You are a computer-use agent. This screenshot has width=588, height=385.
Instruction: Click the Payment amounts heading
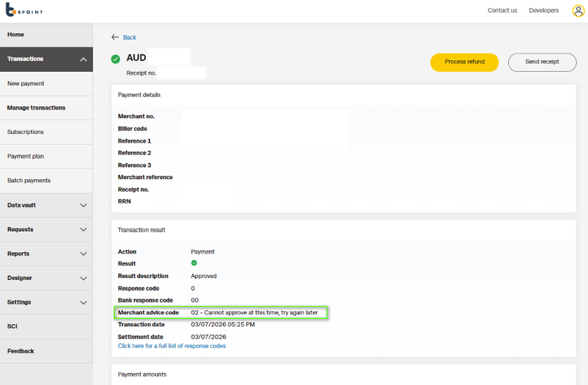coord(142,375)
